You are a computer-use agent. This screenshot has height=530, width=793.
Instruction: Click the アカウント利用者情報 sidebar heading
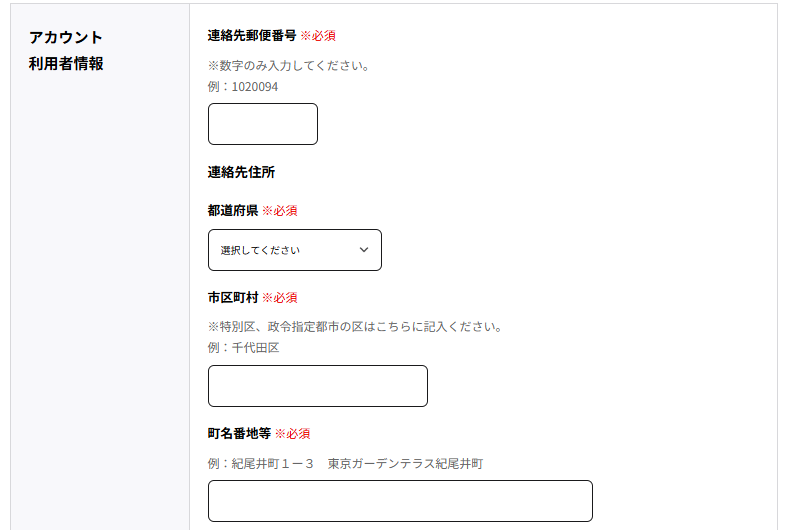coord(66,50)
